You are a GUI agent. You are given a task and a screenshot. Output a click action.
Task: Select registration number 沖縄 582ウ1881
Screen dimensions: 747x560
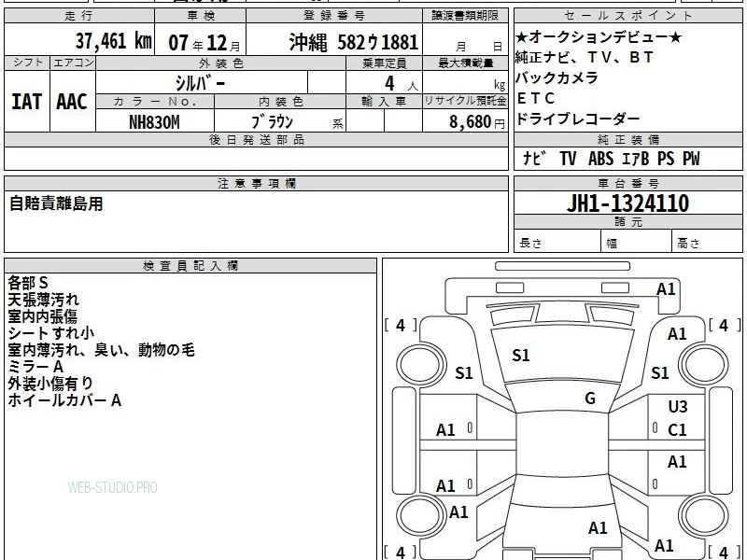354,42
